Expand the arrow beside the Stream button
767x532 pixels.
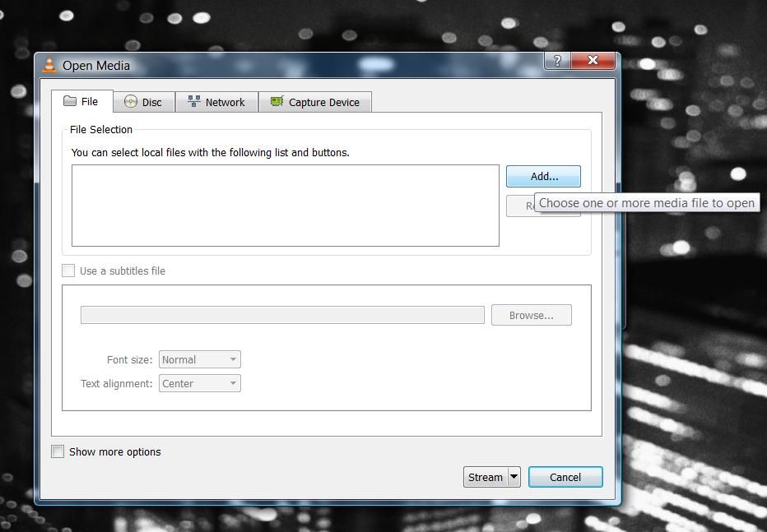[514, 477]
